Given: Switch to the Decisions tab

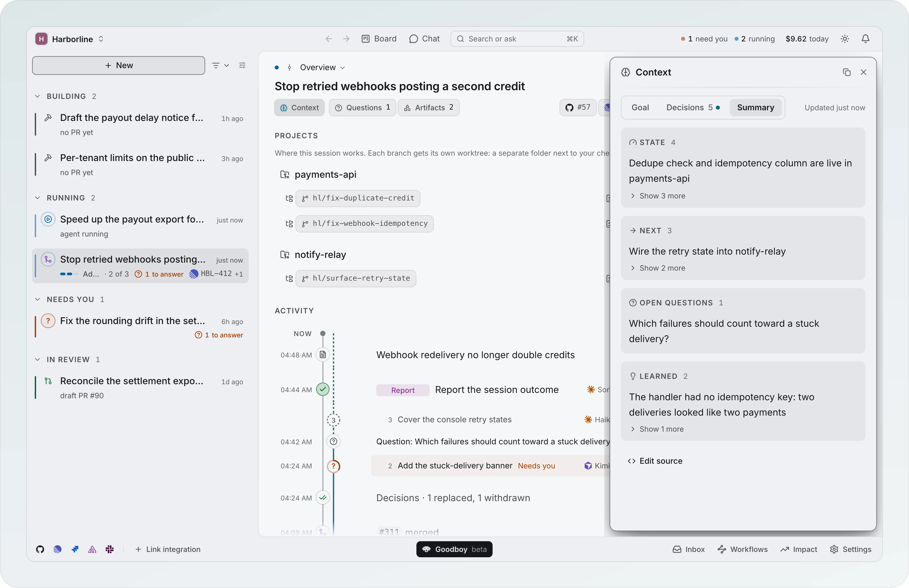Looking at the screenshot, I should [x=693, y=108].
